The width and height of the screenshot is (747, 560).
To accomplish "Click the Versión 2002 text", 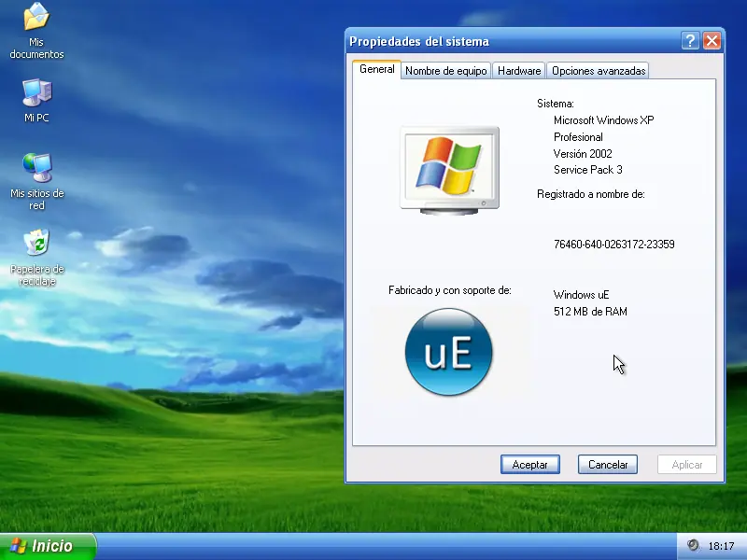I will (583, 153).
